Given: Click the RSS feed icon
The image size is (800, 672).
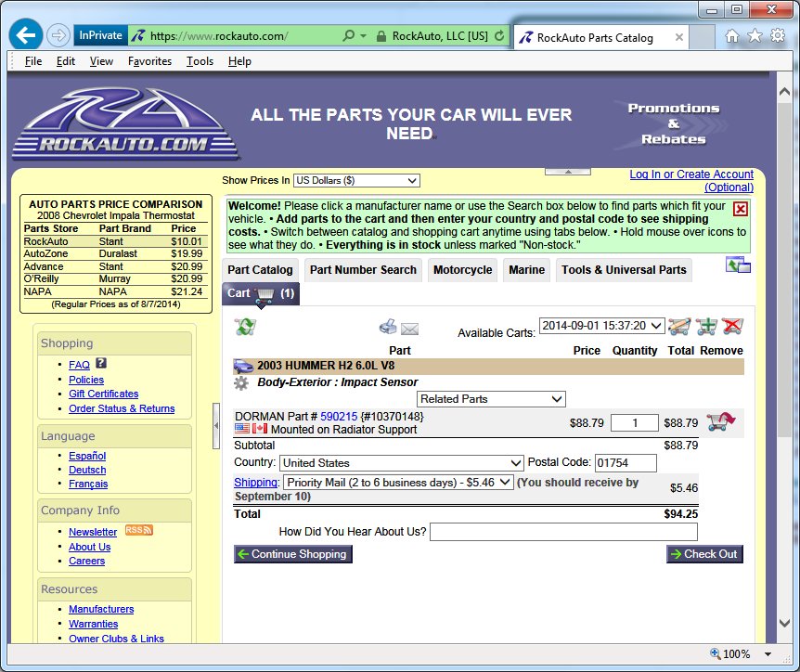Looking at the screenshot, I should (139, 530).
